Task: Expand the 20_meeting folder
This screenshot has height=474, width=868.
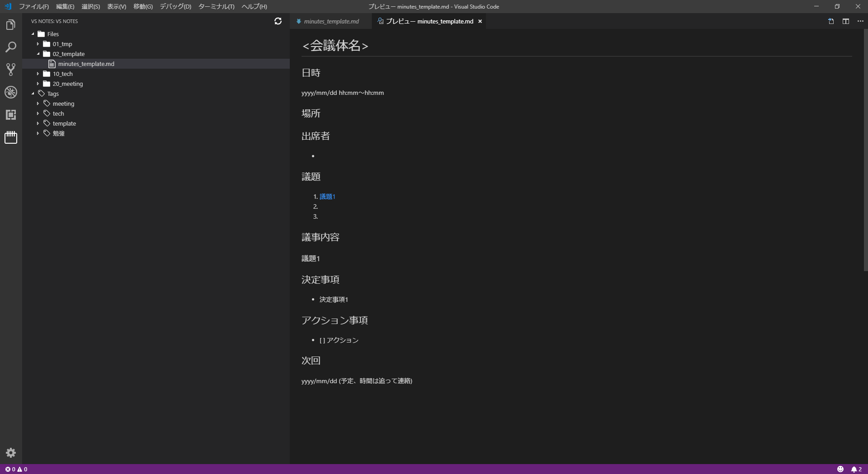Action: [x=38, y=84]
